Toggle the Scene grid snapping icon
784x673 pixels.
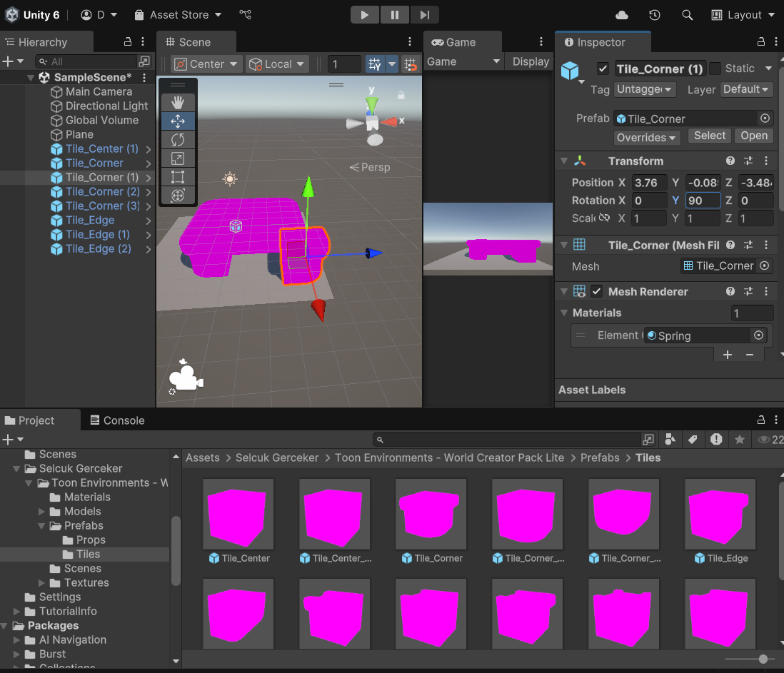point(375,64)
